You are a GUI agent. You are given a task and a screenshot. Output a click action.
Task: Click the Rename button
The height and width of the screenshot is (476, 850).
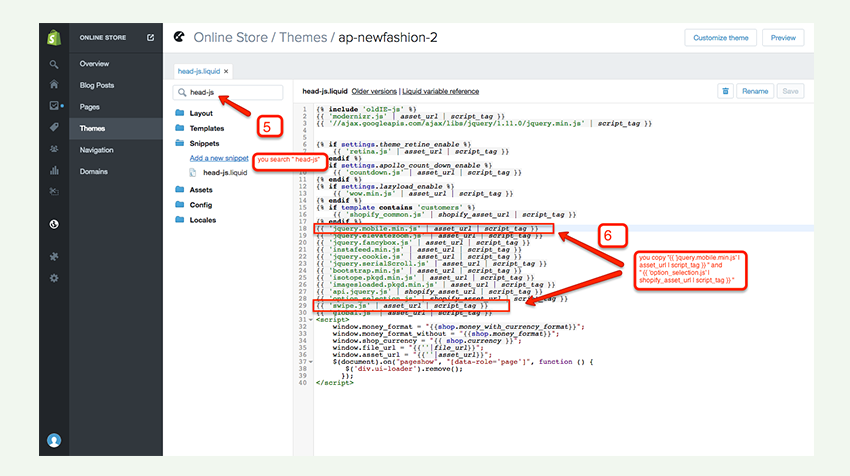755,91
